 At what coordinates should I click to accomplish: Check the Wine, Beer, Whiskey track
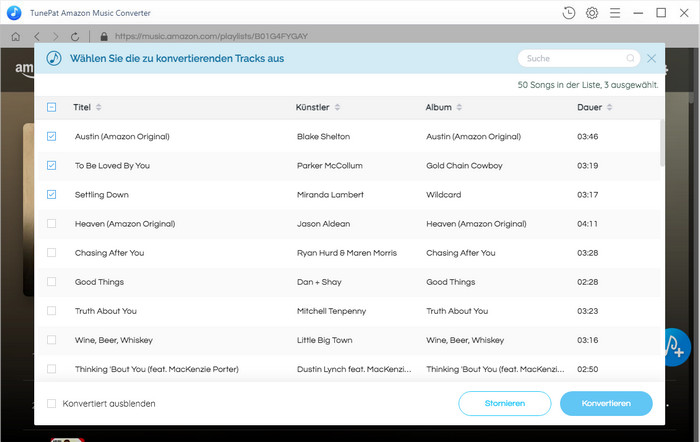pyautogui.click(x=51, y=340)
